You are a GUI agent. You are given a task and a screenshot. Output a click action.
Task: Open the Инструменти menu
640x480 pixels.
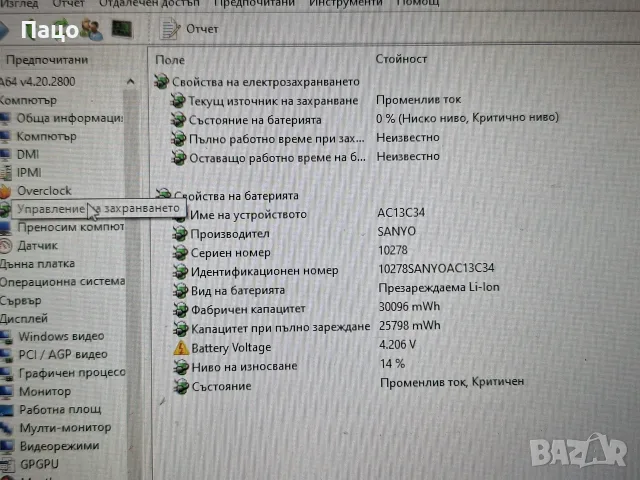pos(346,3)
